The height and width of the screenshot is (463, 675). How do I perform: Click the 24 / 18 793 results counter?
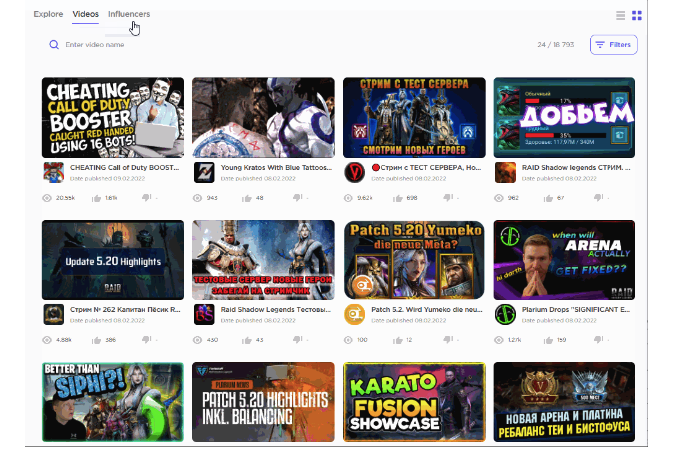(x=556, y=45)
